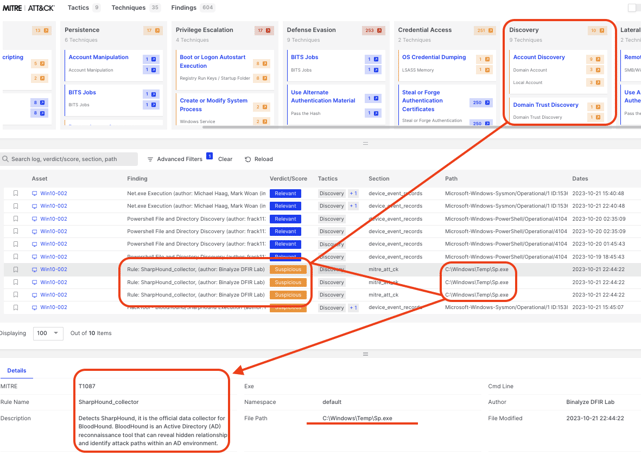This screenshot has width=641, height=456.
Task: Open Win10-002 asset link in the 15:40:48 row
Action: pos(54,193)
